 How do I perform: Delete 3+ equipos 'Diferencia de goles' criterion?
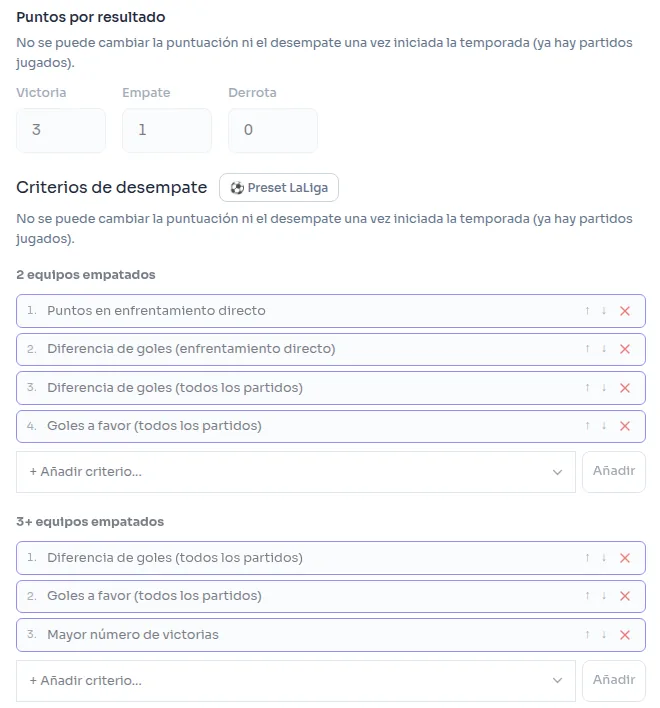tap(625, 558)
